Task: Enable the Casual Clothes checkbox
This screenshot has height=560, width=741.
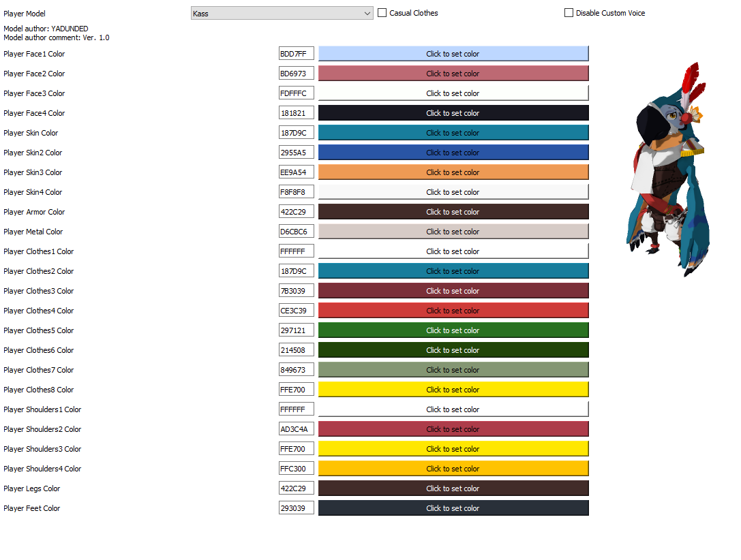Action: pyautogui.click(x=382, y=13)
